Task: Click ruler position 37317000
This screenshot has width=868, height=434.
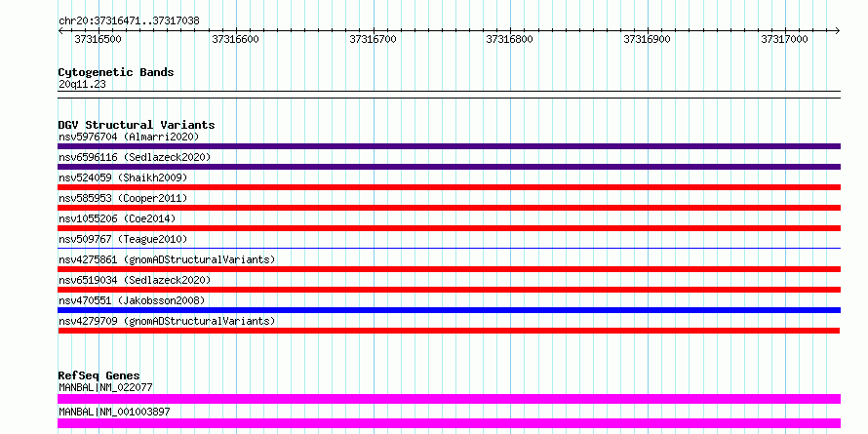Action: click(x=784, y=39)
